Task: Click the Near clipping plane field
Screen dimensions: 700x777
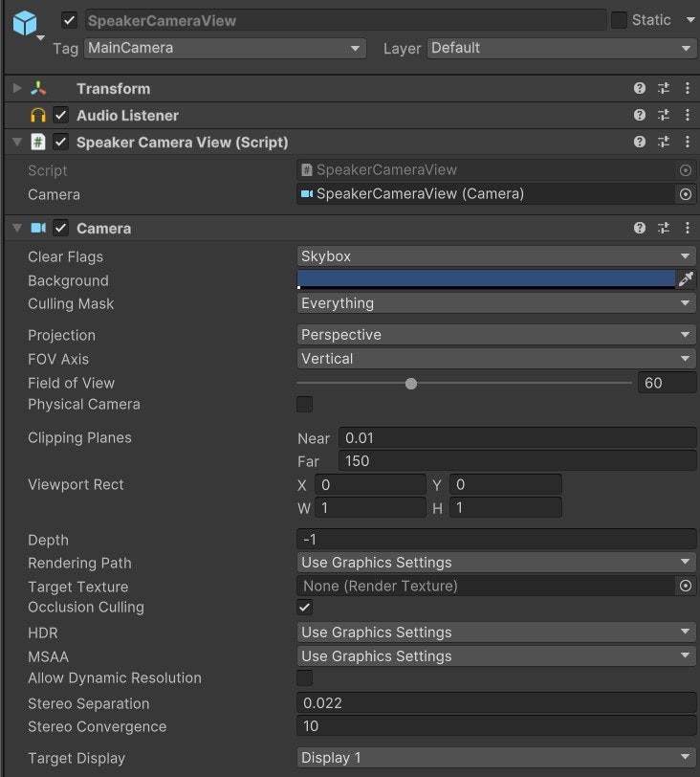Action: click(517, 438)
